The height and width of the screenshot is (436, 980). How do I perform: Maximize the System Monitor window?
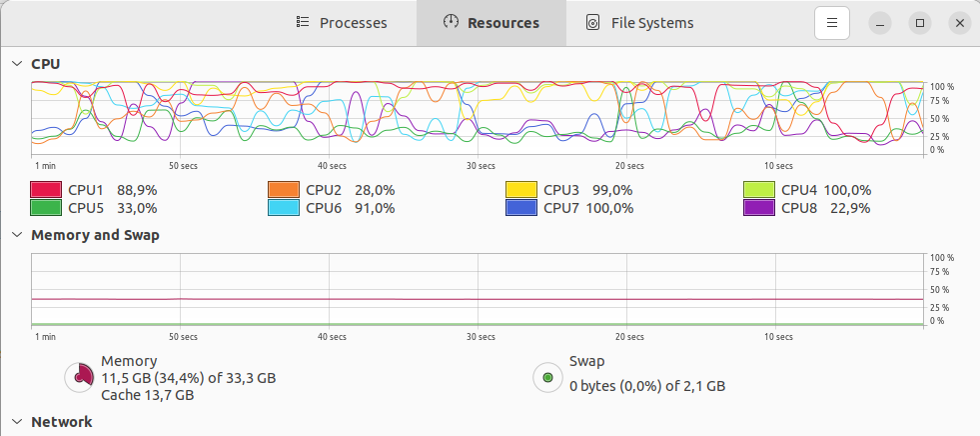tap(920, 23)
